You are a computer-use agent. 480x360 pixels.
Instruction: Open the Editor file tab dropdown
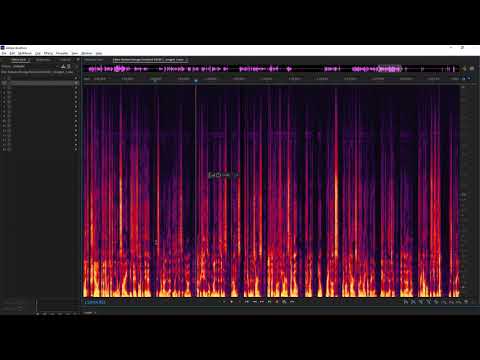[187, 60]
